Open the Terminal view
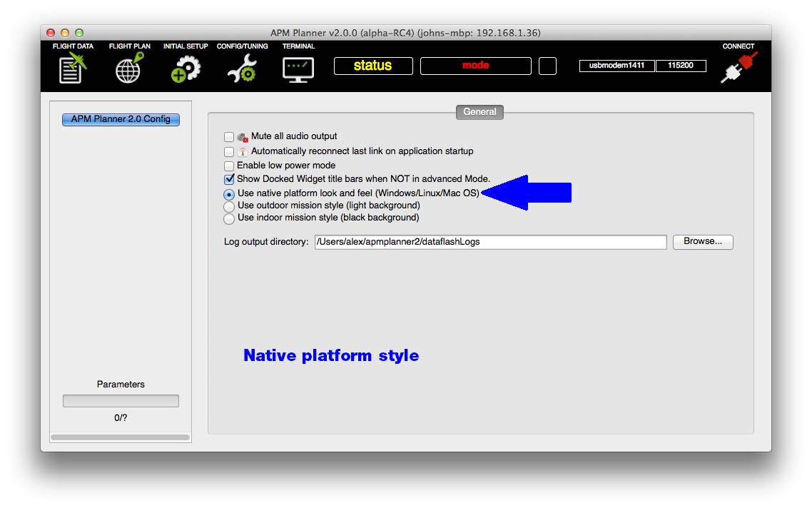Screen dimensions: 812x508 tap(298, 68)
